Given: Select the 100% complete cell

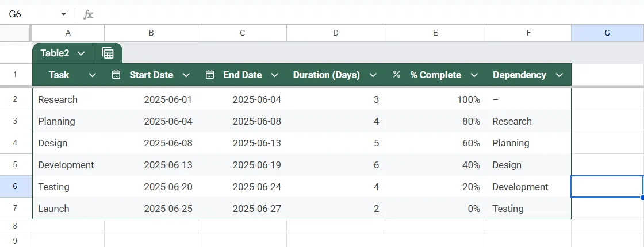Looking at the screenshot, I should (x=435, y=99).
